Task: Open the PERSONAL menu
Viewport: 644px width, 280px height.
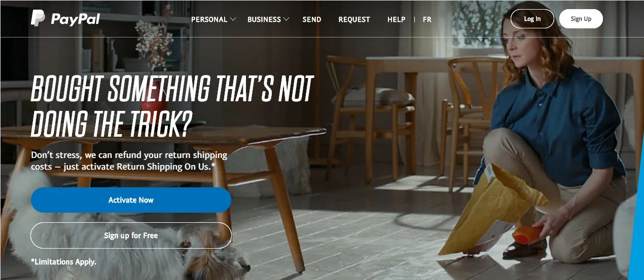Action: pyautogui.click(x=209, y=19)
